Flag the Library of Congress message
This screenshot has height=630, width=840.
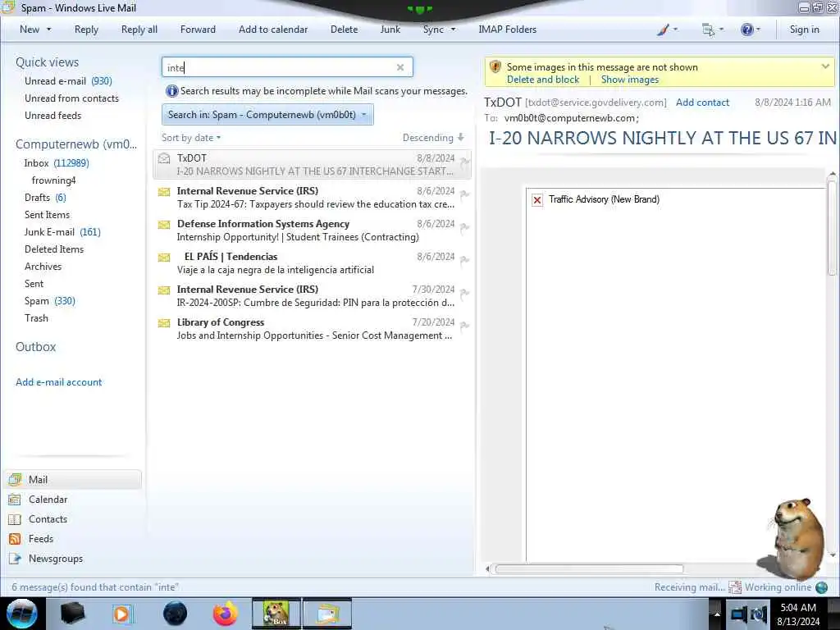[464, 326]
